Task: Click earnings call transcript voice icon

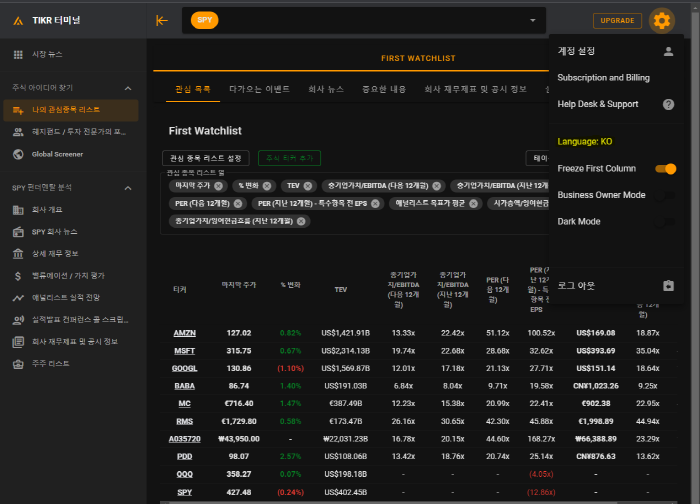Action: [x=18, y=320]
